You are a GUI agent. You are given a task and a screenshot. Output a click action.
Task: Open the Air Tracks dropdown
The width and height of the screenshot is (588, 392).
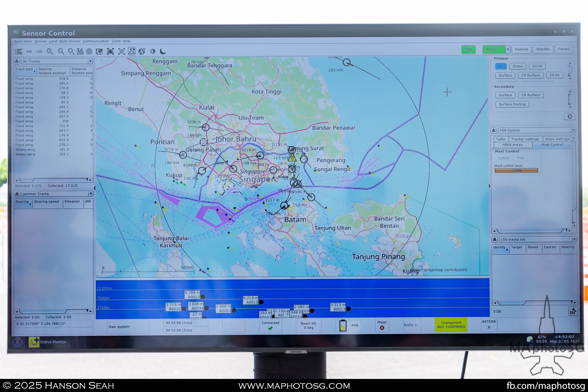pos(90,61)
